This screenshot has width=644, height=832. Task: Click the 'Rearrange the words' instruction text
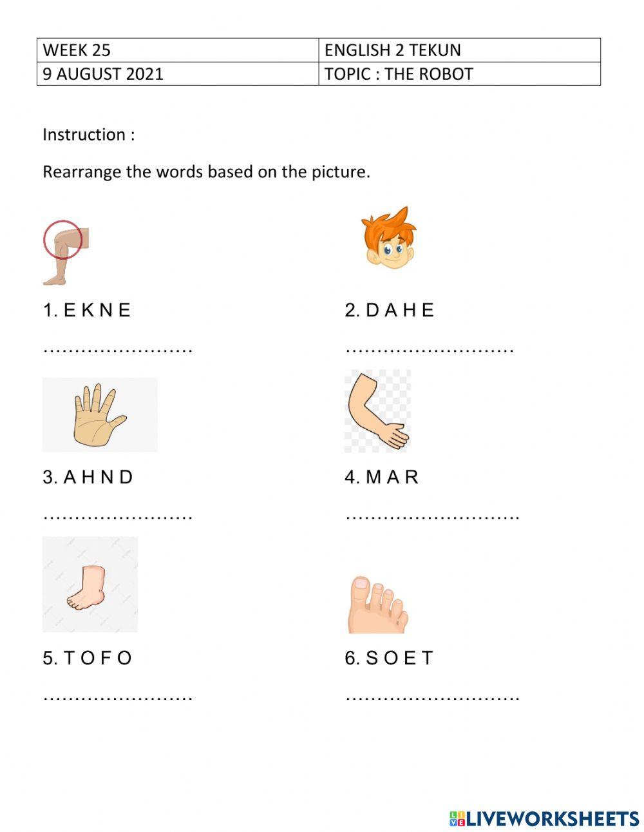[206, 172]
